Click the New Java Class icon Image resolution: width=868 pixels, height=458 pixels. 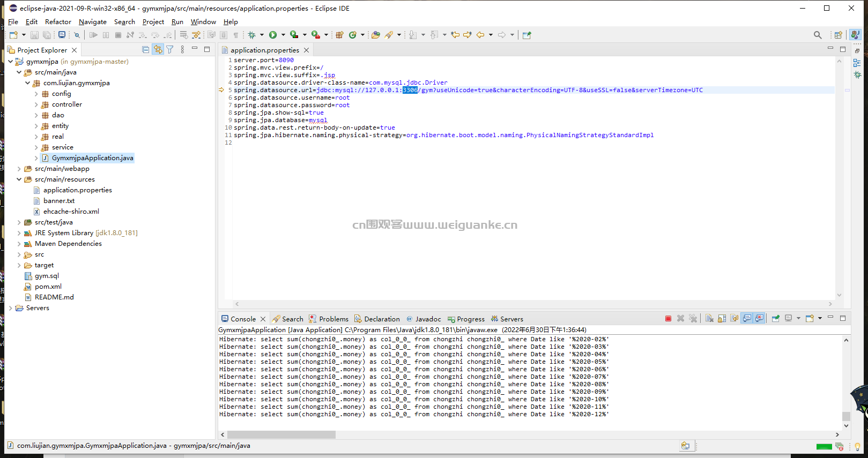coord(353,35)
